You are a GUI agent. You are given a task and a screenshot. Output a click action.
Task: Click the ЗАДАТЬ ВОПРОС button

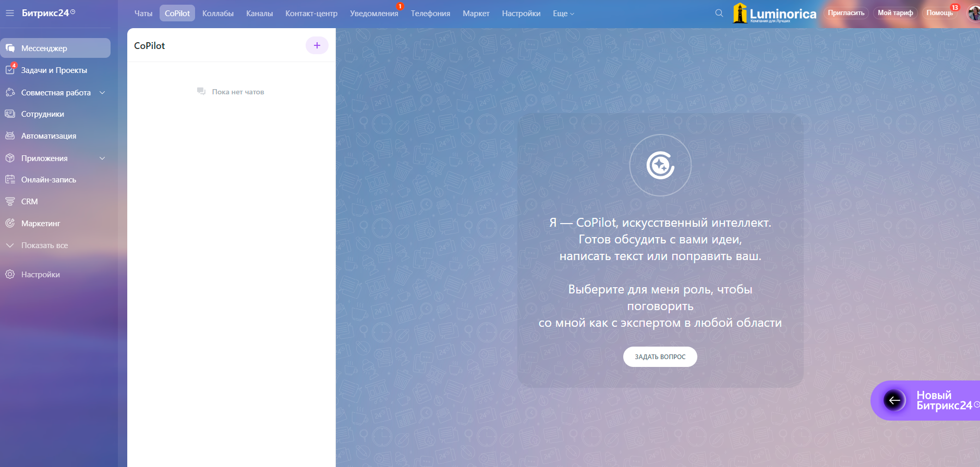tap(660, 357)
